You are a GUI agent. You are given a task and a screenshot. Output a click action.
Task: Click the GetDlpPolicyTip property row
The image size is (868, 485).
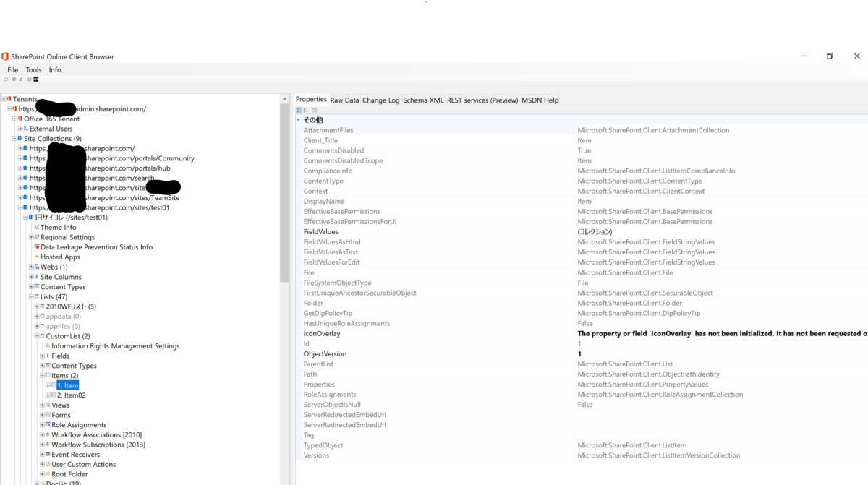pyautogui.click(x=582, y=313)
